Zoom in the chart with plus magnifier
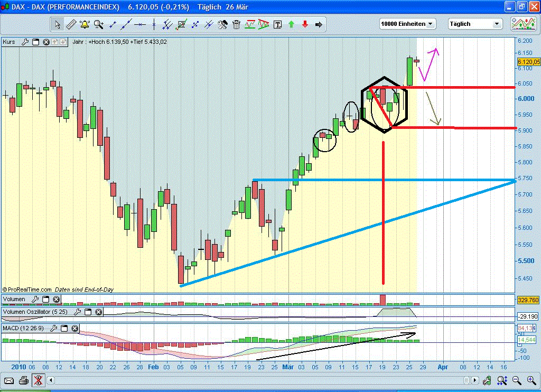Screen dimensions: 541x392 click(531, 380)
